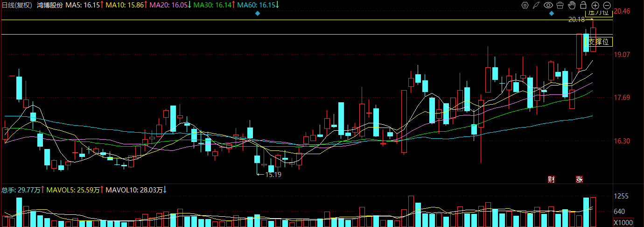Click the 1255 volume axis value
Viewport: 644px width, 227px height.
[x=622, y=197]
